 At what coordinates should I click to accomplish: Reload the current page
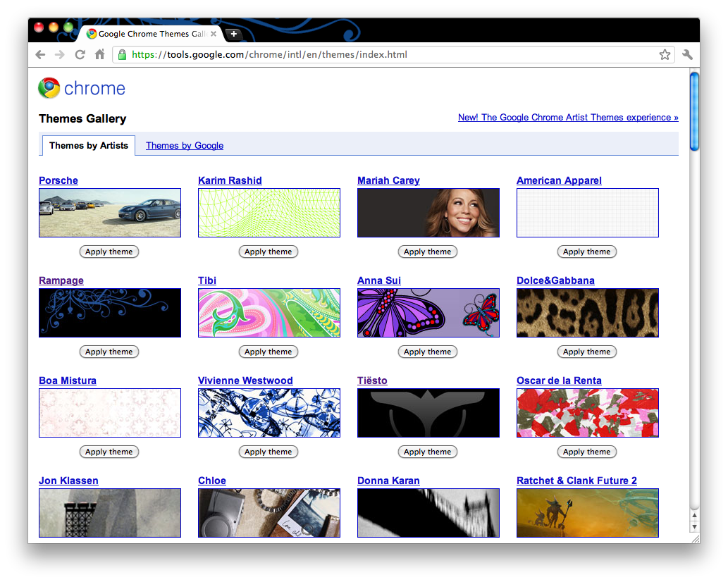click(x=80, y=54)
